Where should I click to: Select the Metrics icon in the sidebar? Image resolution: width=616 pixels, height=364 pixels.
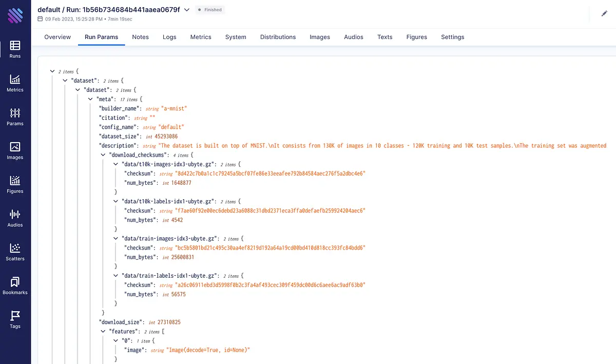click(x=15, y=82)
